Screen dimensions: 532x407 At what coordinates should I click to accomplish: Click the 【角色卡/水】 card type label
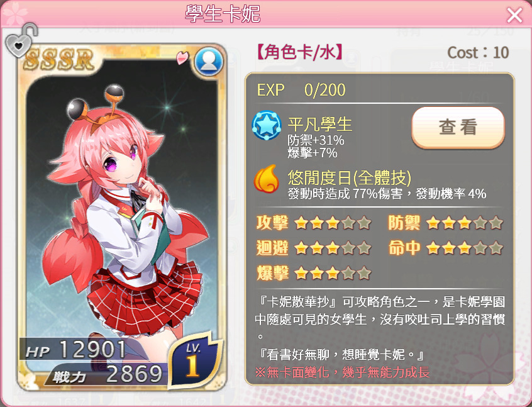point(299,53)
